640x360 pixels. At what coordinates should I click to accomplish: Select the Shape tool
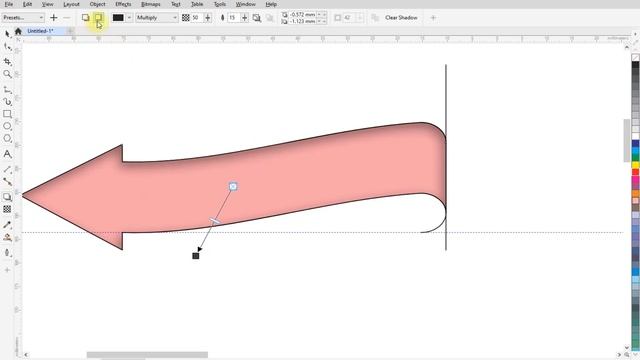point(7,47)
